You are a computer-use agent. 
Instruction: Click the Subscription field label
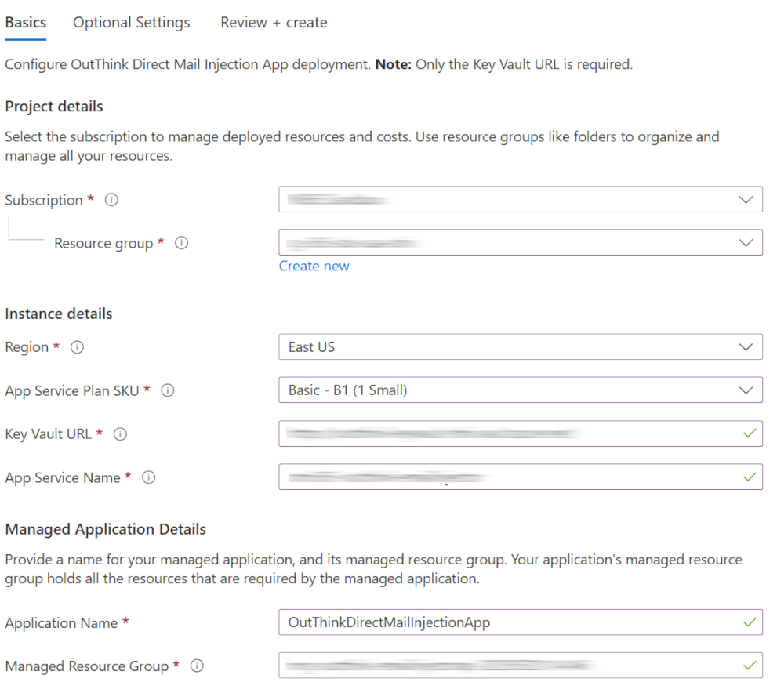44,200
